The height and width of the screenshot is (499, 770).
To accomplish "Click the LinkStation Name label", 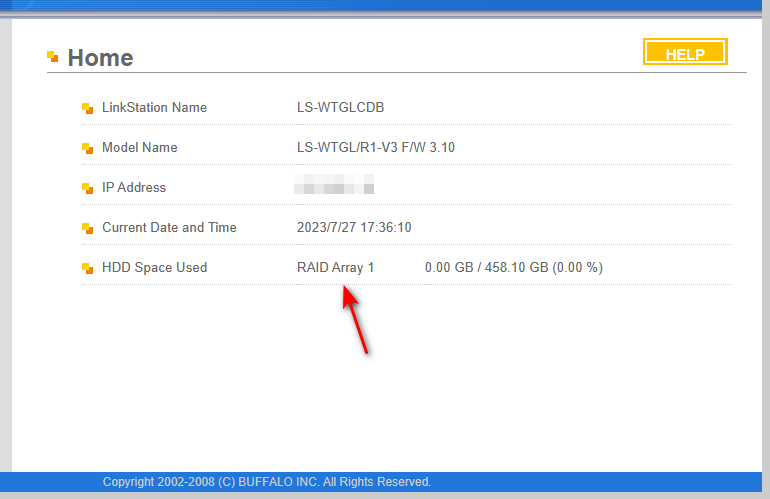I will [154, 107].
